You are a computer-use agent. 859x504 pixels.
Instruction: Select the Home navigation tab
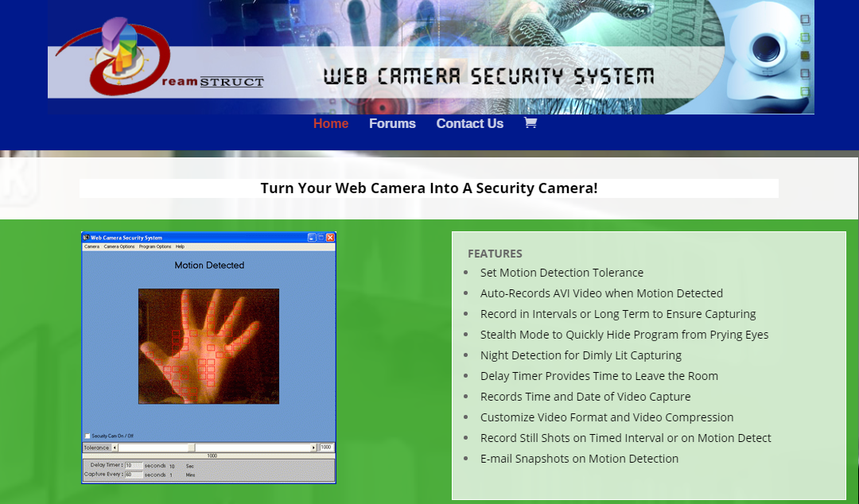tap(331, 123)
